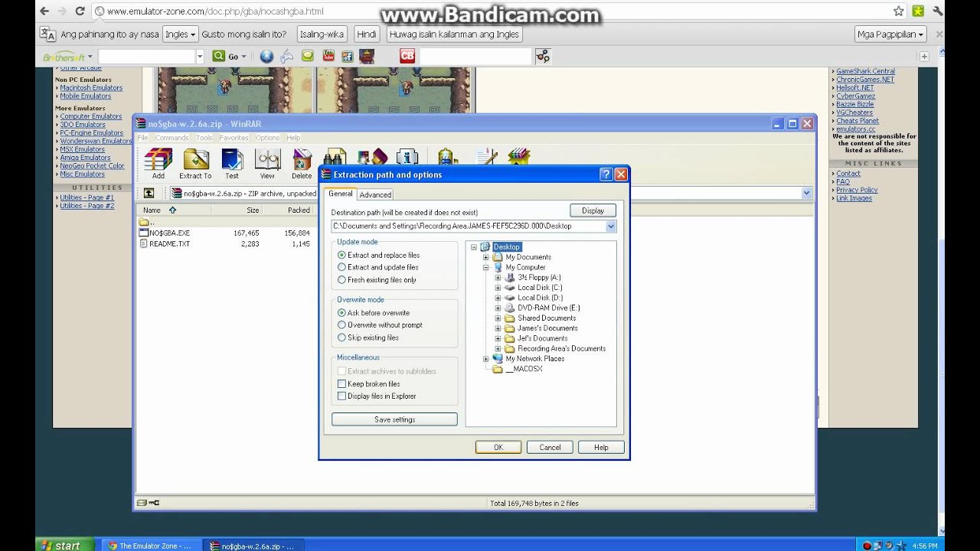Open the Ingles language dropdown
The height and width of the screenshot is (551, 980).
click(180, 34)
